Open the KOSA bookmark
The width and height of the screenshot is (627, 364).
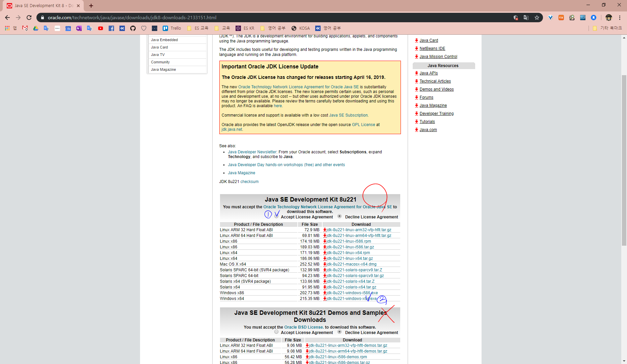coord(301,28)
